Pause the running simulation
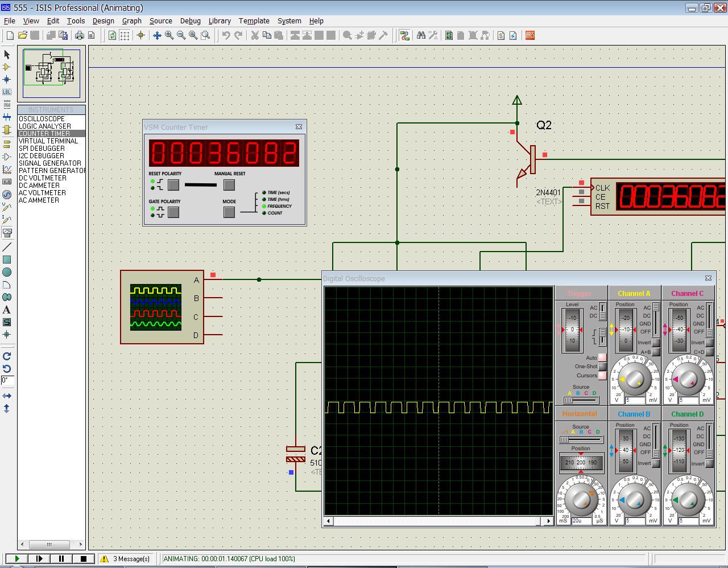 (x=61, y=559)
